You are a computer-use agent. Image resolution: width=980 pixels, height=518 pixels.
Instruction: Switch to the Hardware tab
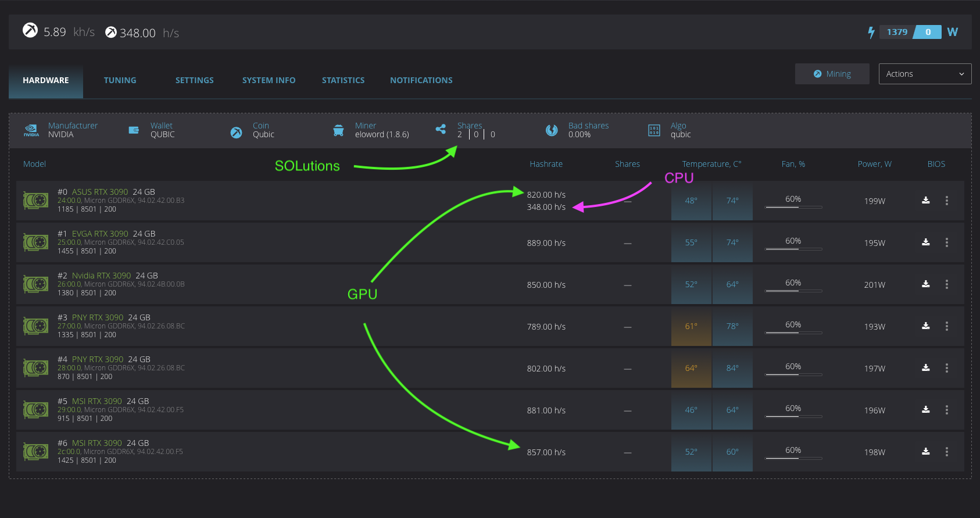coord(46,81)
